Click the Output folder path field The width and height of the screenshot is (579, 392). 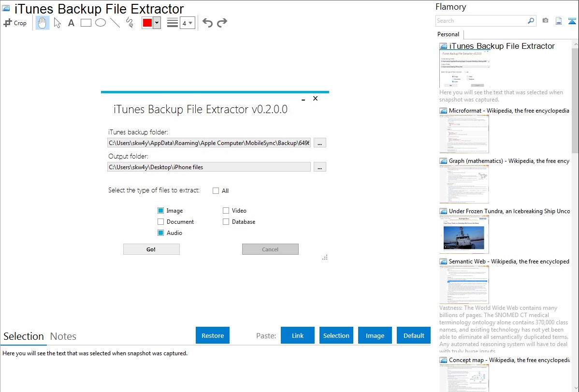[209, 167]
